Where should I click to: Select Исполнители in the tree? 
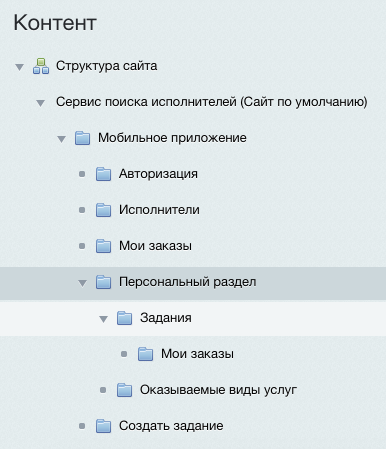[x=159, y=210]
